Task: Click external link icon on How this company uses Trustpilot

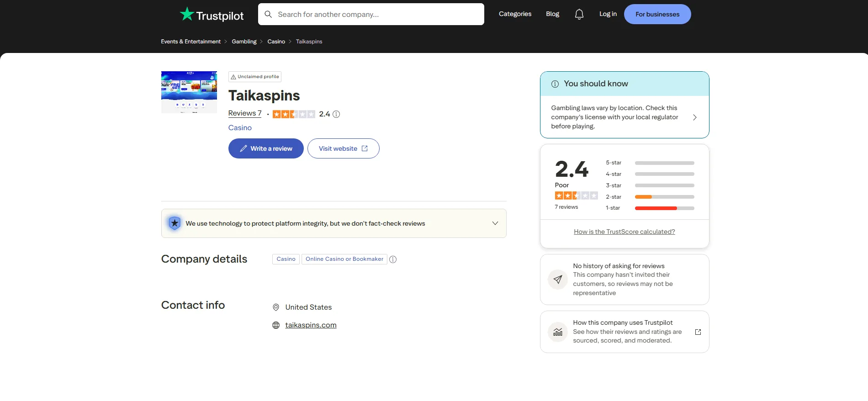Action: point(698,332)
